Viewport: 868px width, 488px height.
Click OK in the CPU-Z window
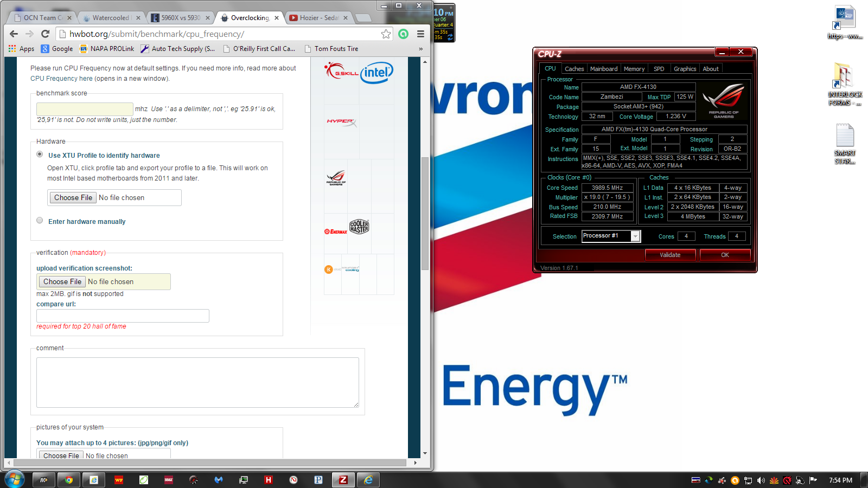click(725, 255)
